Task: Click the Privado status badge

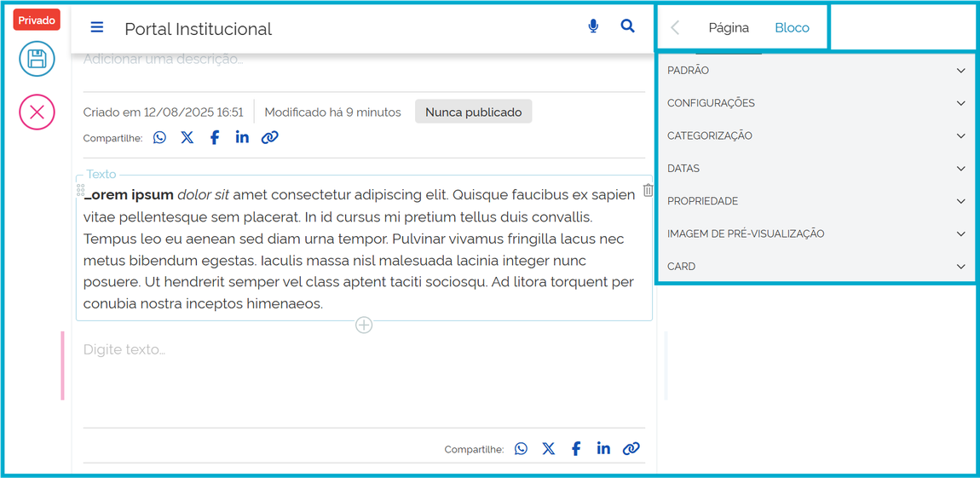Action: [x=37, y=20]
